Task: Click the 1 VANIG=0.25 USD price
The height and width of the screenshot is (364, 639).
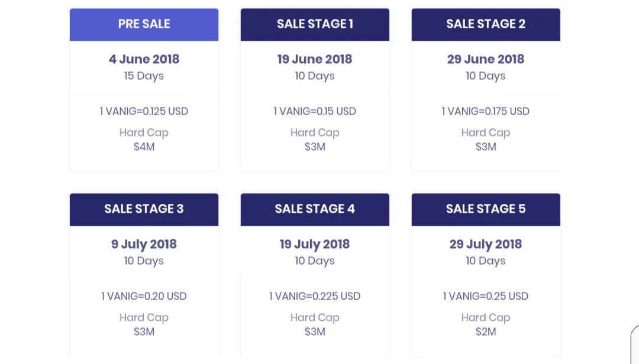Action: tap(486, 296)
